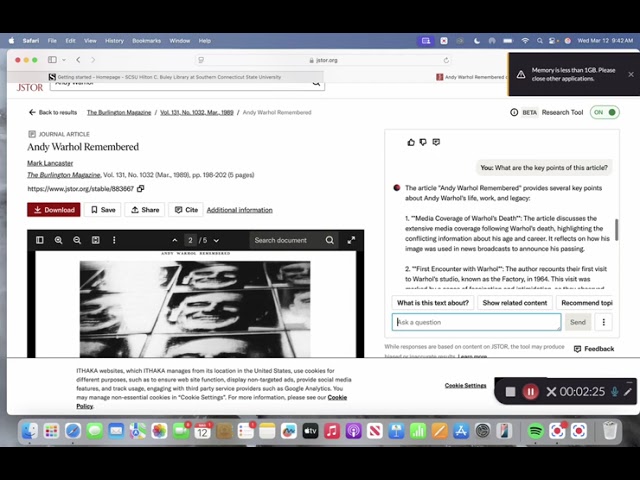The width and height of the screenshot is (640, 480).
Task: Open Spotlight search in menu bar
Action: (x=540, y=41)
